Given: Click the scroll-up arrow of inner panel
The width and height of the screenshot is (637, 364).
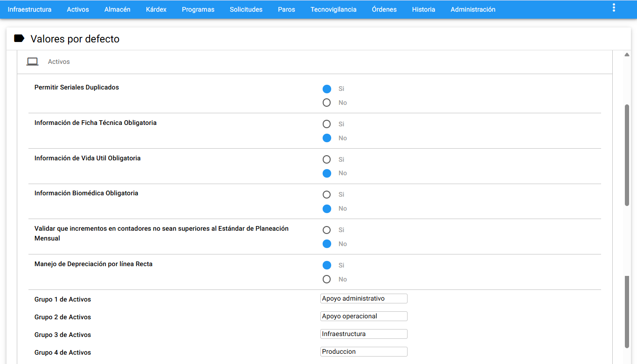Looking at the screenshot, I should [627, 55].
